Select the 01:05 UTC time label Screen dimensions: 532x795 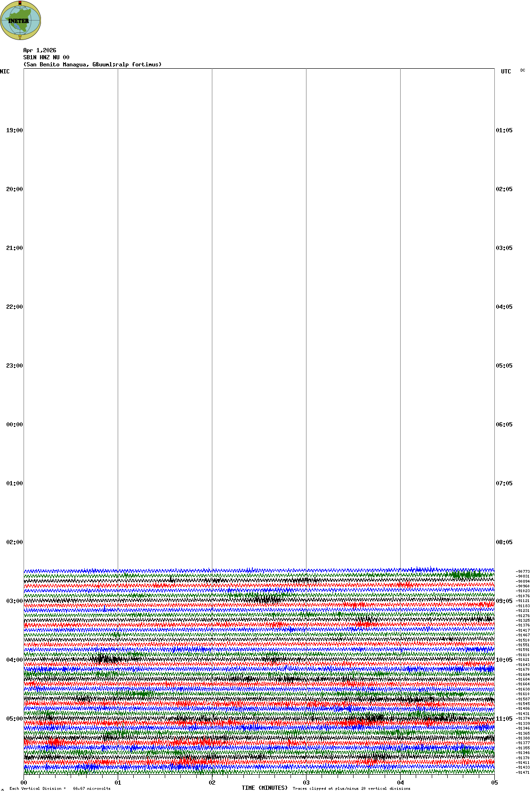click(504, 130)
